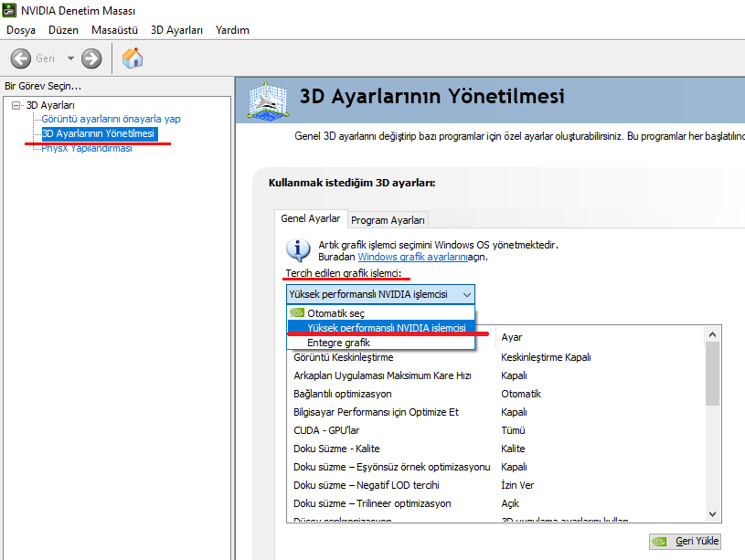Click the NVIDIA Control Panel title bar icon
The image size is (745, 560).
click(x=11, y=10)
